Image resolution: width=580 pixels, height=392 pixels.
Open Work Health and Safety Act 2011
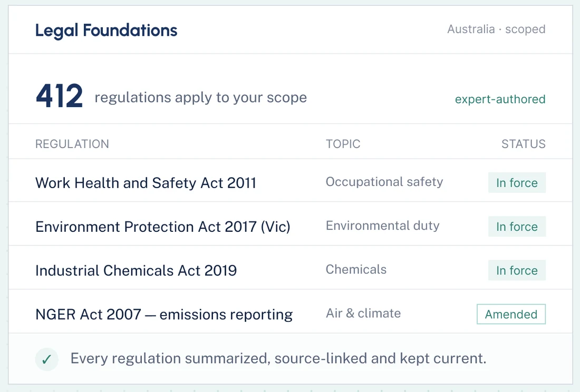[146, 183]
